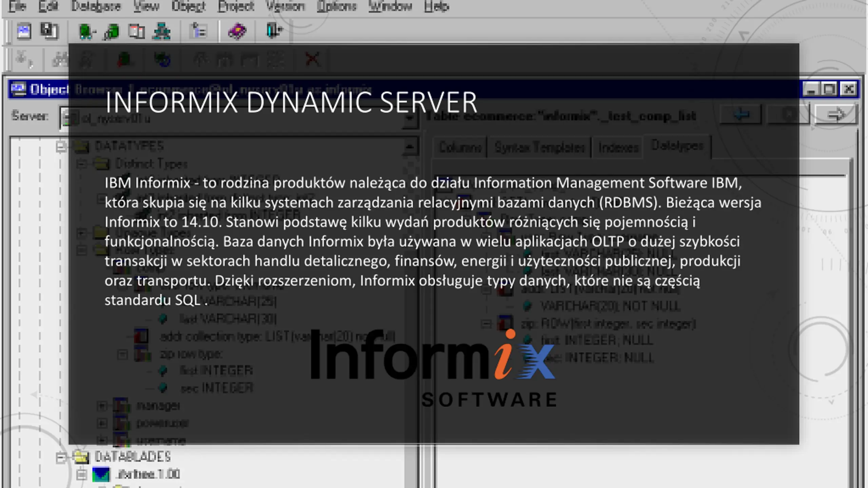Open the Help menu
868x488 pixels.
437,6
